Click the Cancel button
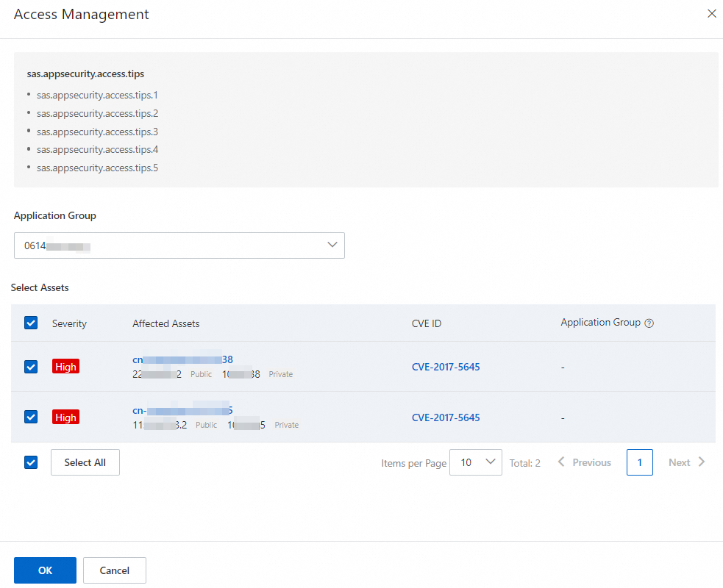Image resolution: width=723 pixels, height=588 pixels. [x=114, y=570]
